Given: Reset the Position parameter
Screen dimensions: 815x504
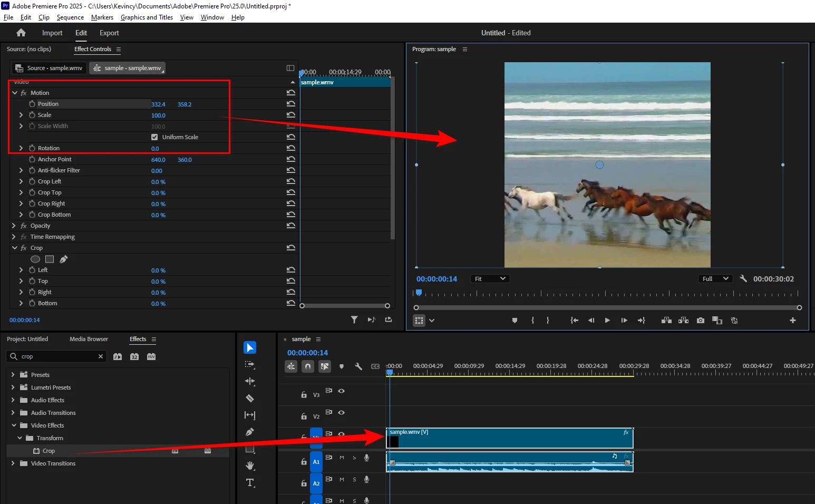Looking at the screenshot, I should (291, 104).
